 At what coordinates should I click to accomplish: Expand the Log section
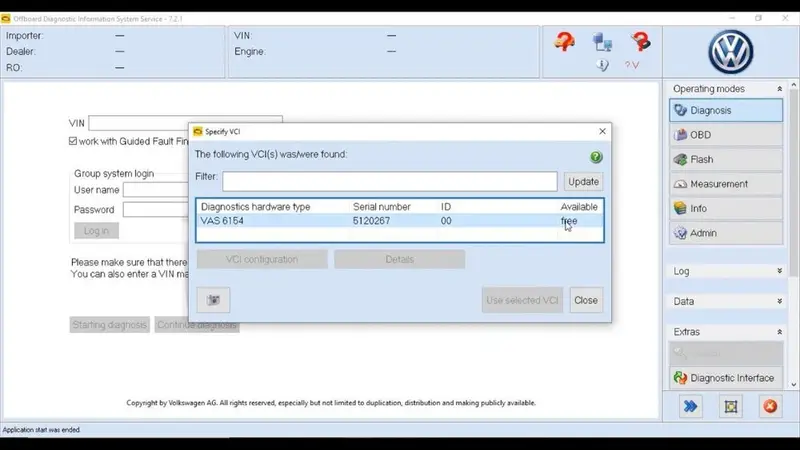pos(779,271)
